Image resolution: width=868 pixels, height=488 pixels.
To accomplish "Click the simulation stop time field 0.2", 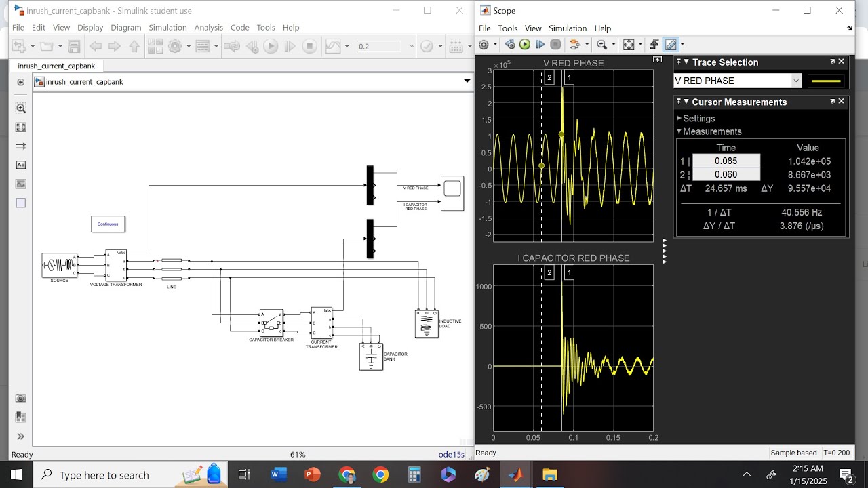I will point(379,46).
